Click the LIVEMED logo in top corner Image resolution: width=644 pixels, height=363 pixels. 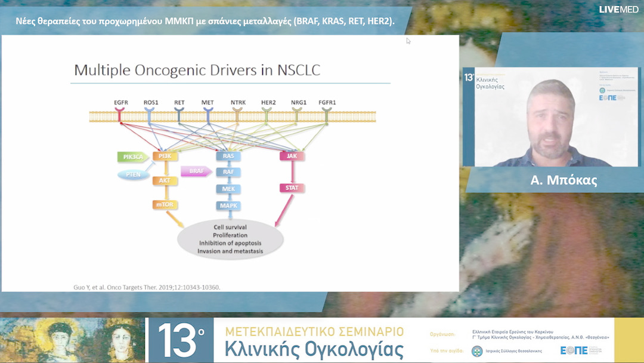coord(620,10)
